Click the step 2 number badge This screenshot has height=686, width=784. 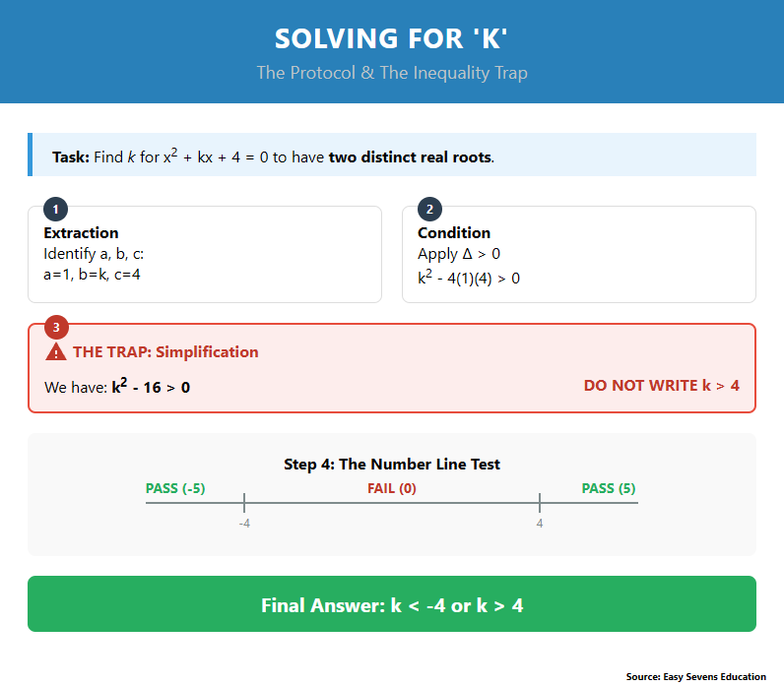429,209
